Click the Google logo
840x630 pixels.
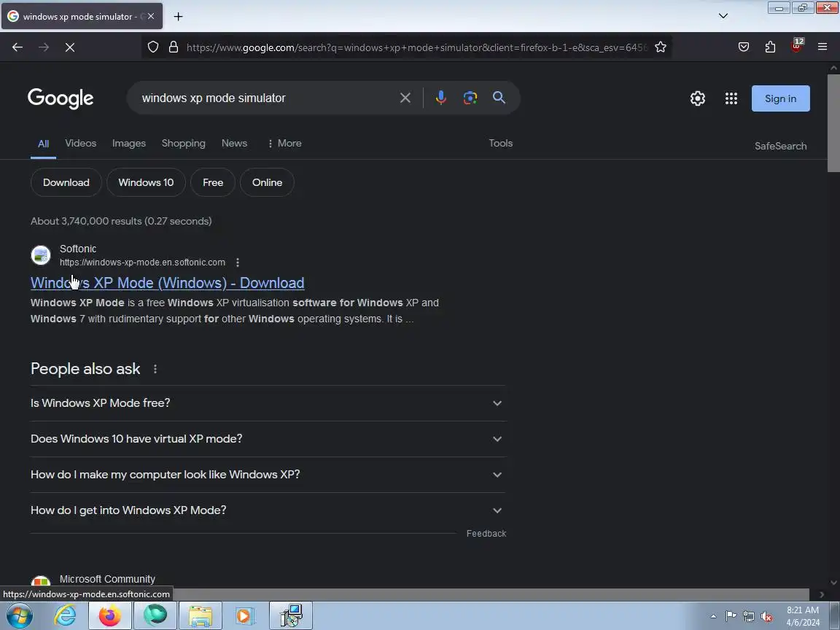click(x=61, y=98)
